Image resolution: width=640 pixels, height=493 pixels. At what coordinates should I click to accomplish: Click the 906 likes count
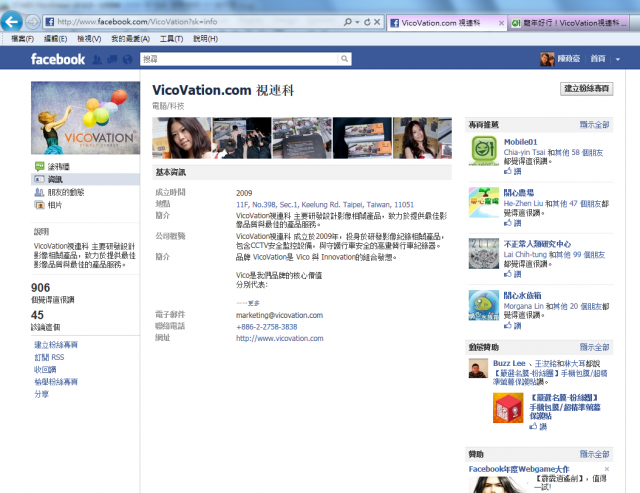tap(40, 288)
